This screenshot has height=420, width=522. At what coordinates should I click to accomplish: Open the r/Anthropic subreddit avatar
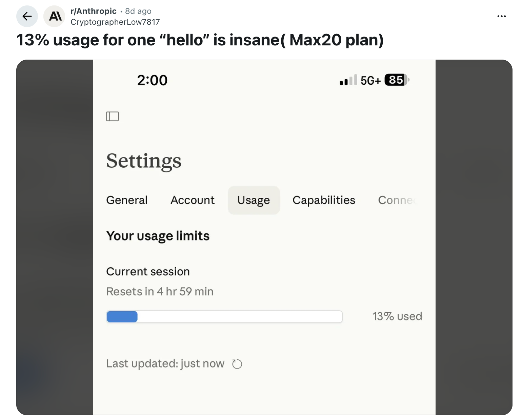(x=54, y=16)
